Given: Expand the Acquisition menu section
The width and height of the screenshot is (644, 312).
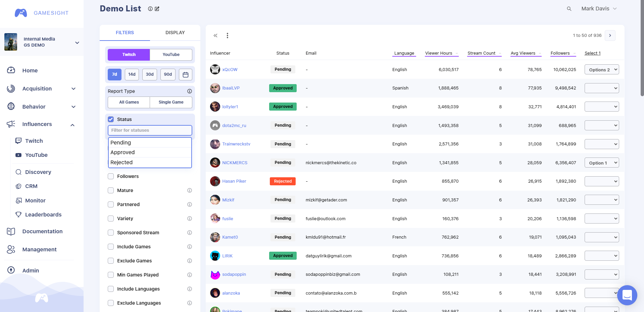Looking at the screenshot, I should (x=73, y=89).
